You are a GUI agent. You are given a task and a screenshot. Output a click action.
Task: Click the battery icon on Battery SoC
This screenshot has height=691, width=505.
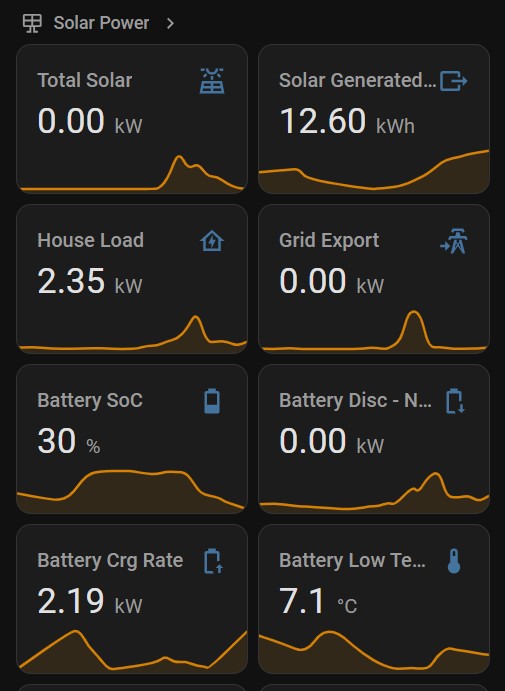tap(212, 401)
